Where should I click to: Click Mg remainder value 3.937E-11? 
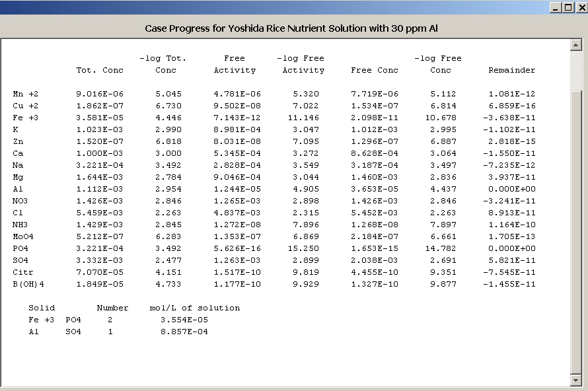coord(512,177)
